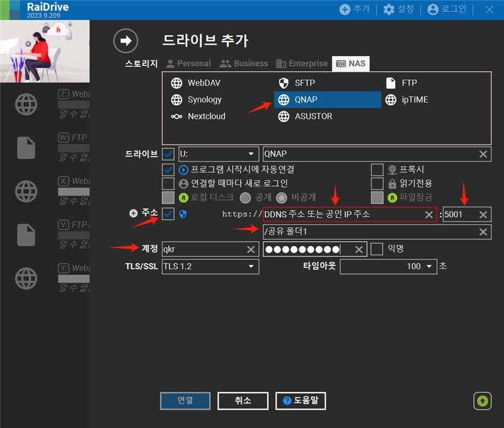Select the 비공개 radio button
The image size is (504, 428).
[x=282, y=198]
